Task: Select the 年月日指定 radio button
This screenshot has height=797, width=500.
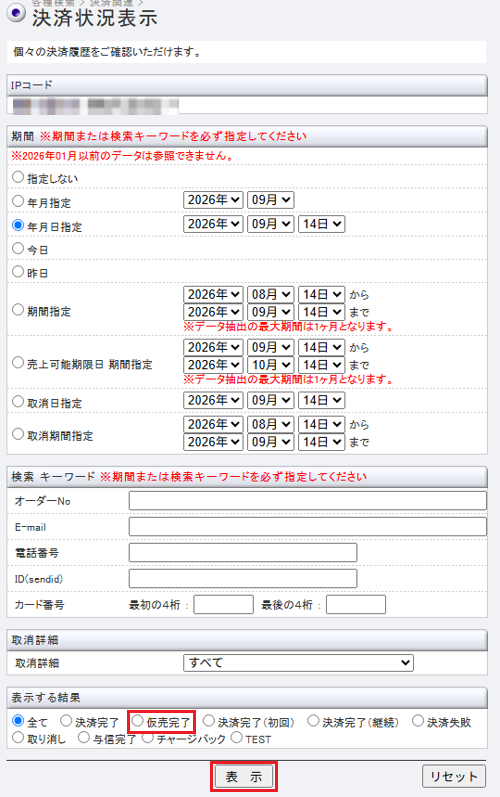Action: (18, 225)
